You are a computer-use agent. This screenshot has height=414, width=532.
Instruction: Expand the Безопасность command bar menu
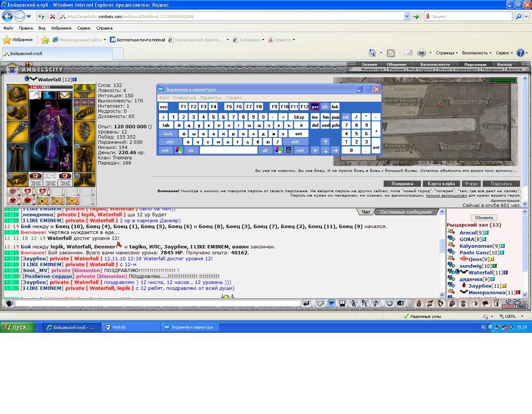point(477,53)
